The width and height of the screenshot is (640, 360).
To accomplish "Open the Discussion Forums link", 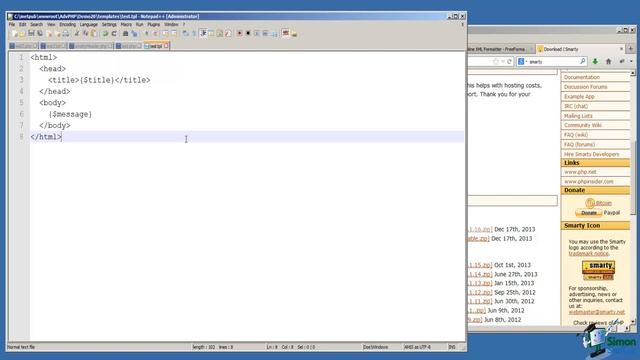I will [585, 87].
